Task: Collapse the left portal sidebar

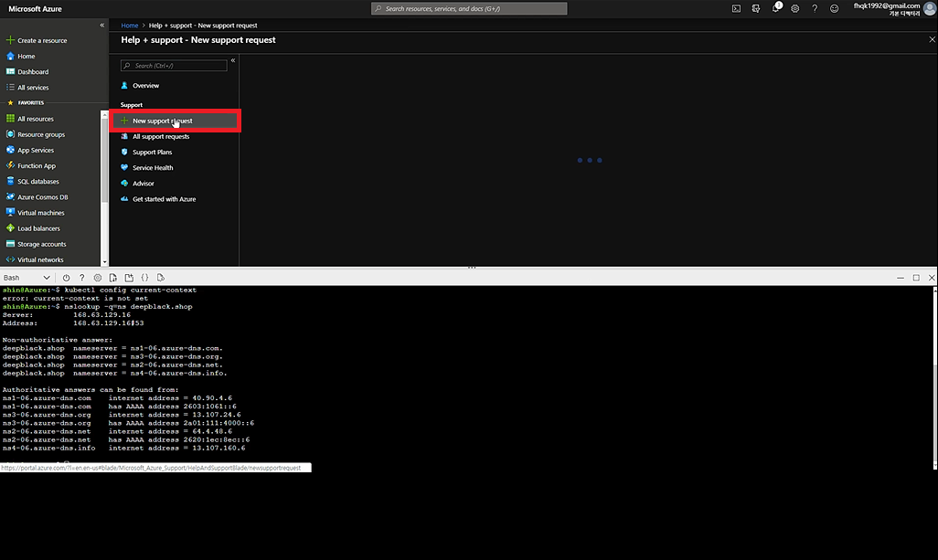Action: point(102,25)
